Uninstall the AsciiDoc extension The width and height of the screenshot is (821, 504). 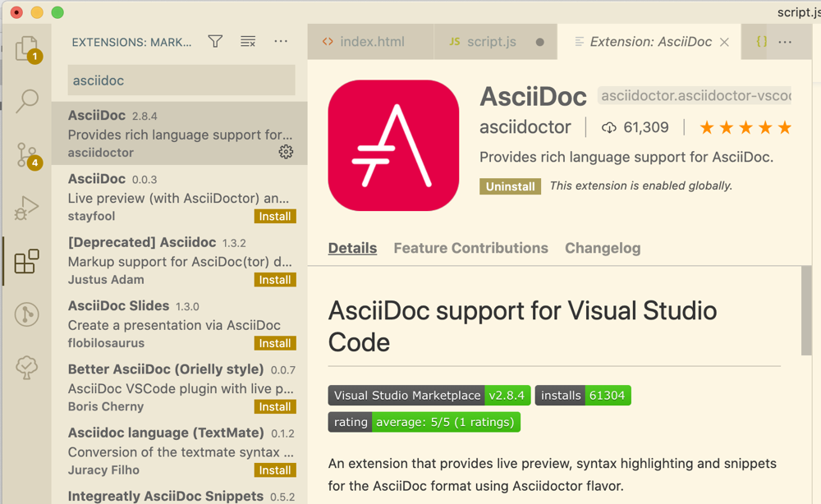[x=510, y=186]
